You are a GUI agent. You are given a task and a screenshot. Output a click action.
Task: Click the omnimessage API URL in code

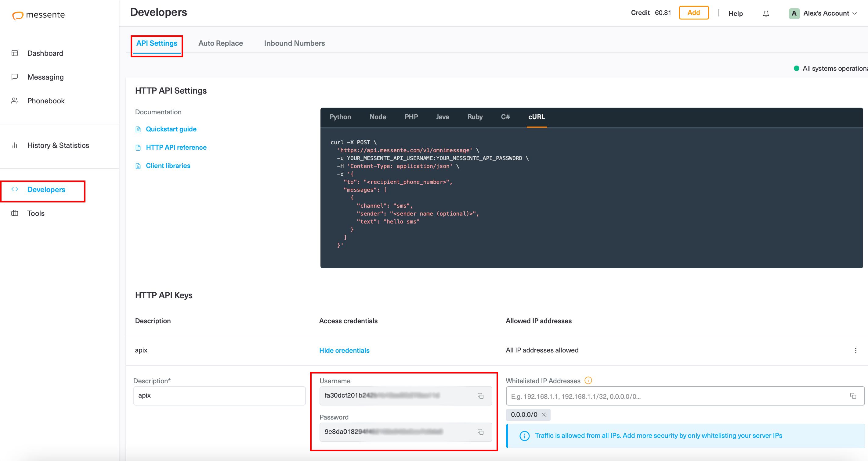[x=405, y=150]
